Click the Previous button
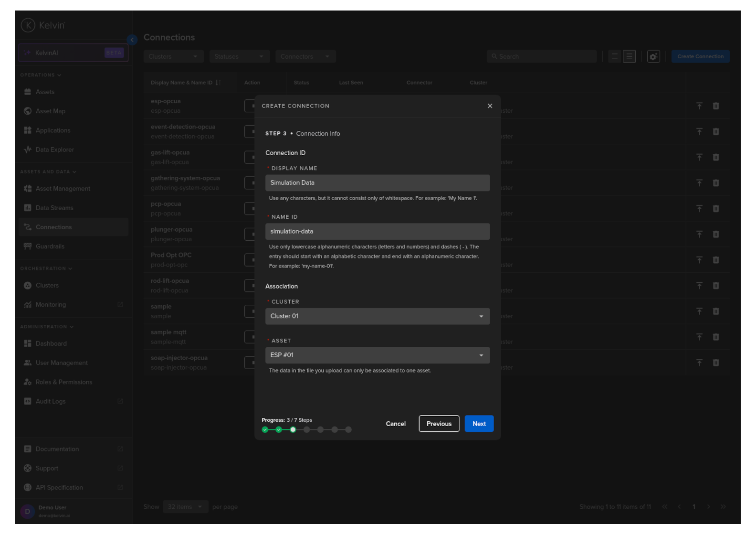This screenshot has width=756, height=535. tap(439, 424)
